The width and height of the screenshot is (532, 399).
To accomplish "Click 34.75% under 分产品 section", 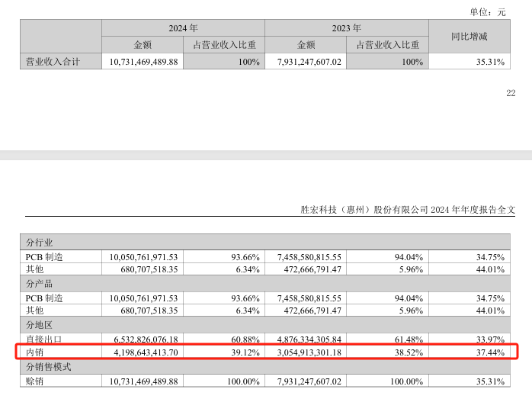I will (x=490, y=298).
